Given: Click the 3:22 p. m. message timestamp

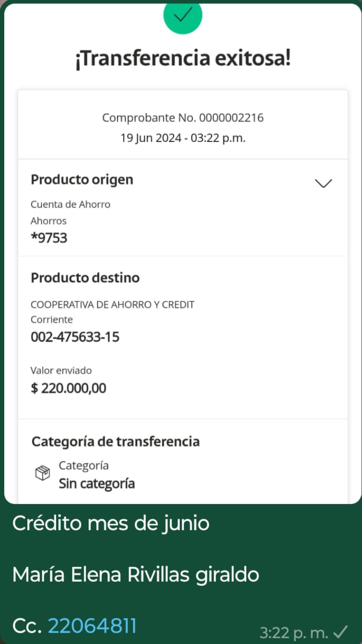Looking at the screenshot, I should pyautogui.click(x=294, y=633).
